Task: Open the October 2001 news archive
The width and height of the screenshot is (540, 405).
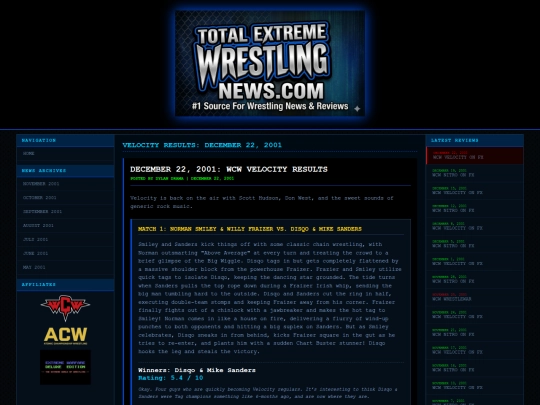Action: pos(65,198)
